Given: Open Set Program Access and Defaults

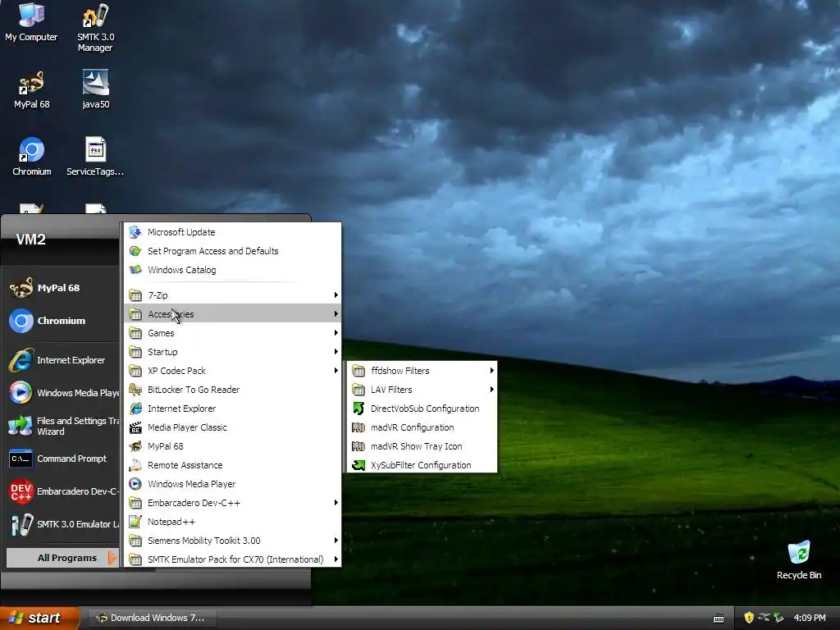Looking at the screenshot, I should pyautogui.click(x=232, y=251).
